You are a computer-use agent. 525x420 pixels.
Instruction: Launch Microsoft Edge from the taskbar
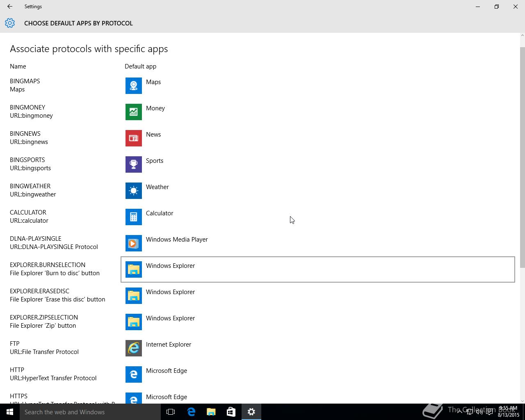191,412
